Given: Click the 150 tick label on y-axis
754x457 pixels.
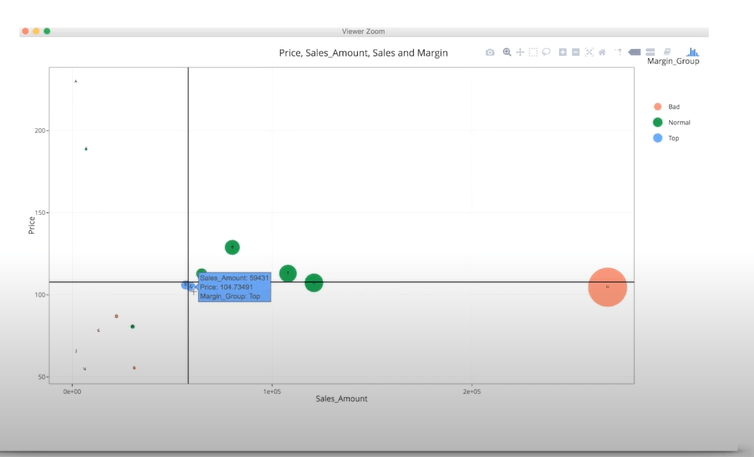Looking at the screenshot, I should click(40, 213).
